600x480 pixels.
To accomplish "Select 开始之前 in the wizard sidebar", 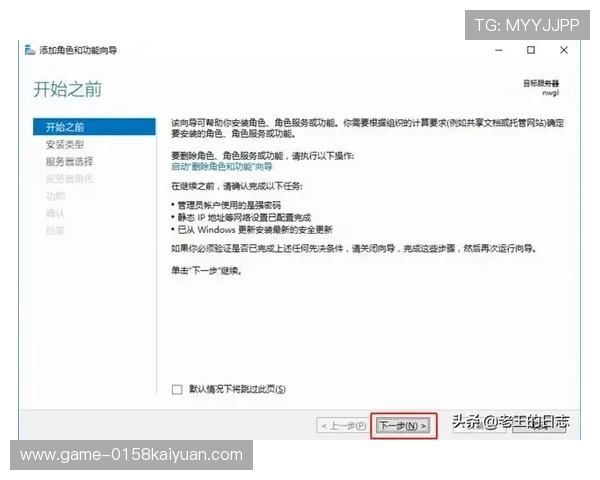I will [94, 127].
